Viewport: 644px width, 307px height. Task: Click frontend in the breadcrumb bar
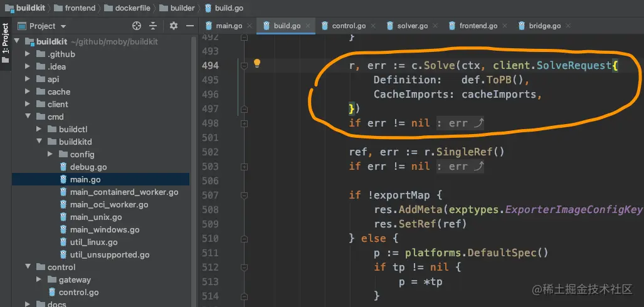pos(75,8)
